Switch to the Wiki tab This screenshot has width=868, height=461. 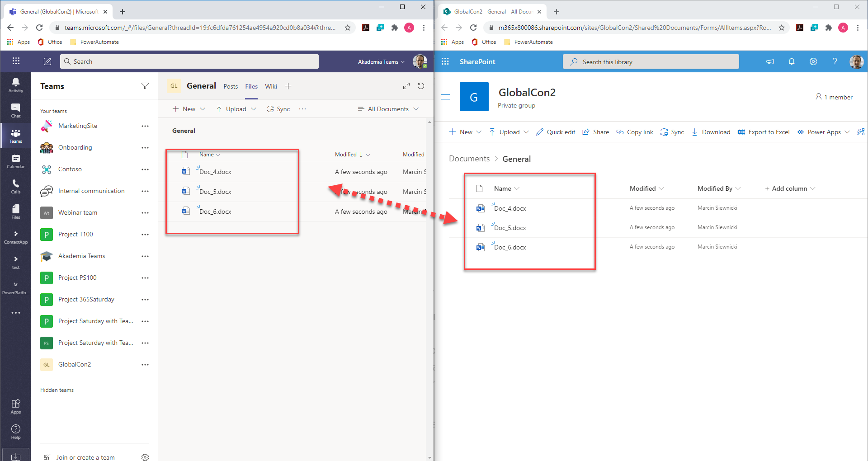tap(271, 86)
